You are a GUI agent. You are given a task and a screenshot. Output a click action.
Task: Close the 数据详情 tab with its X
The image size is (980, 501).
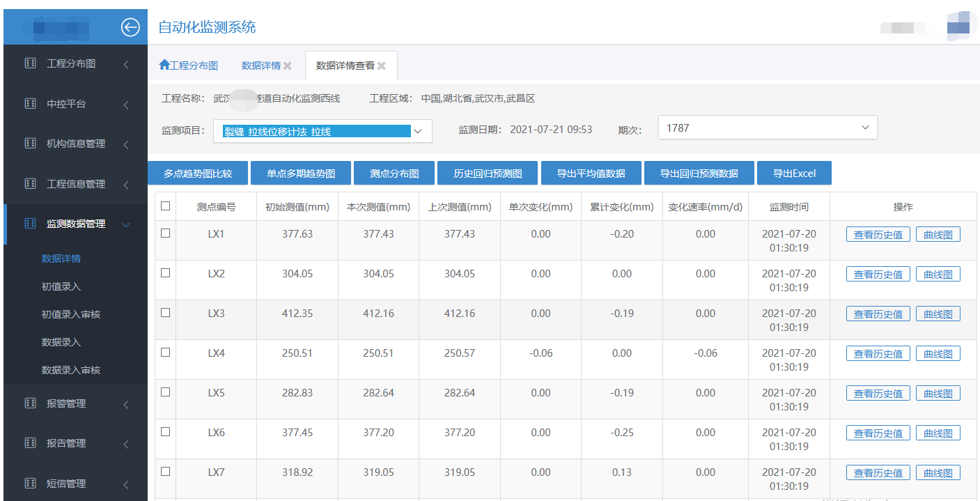[287, 65]
